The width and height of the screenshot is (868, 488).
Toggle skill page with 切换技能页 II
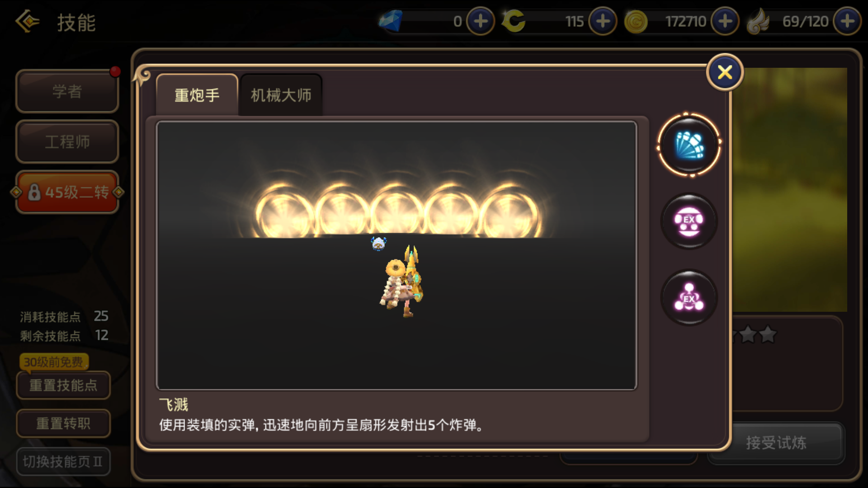point(63,461)
